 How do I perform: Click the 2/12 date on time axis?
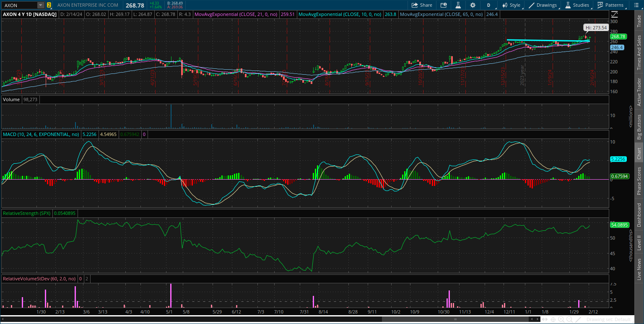coord(593,312)
